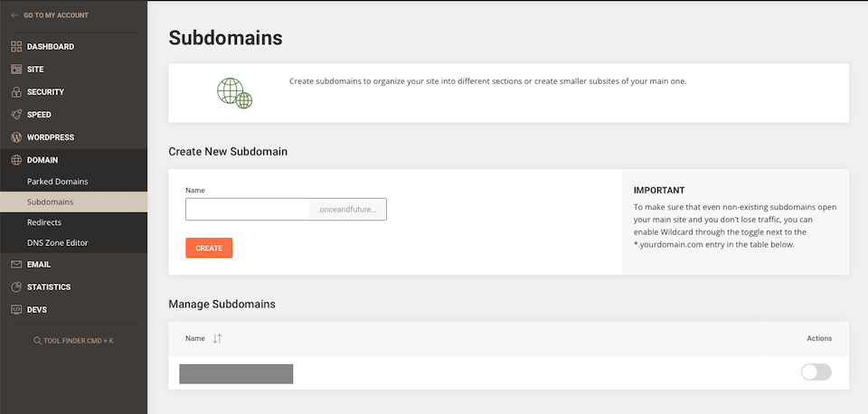Collapse the Domain menu section
Viewport: 868px width, 414px height.
[43, 160]
